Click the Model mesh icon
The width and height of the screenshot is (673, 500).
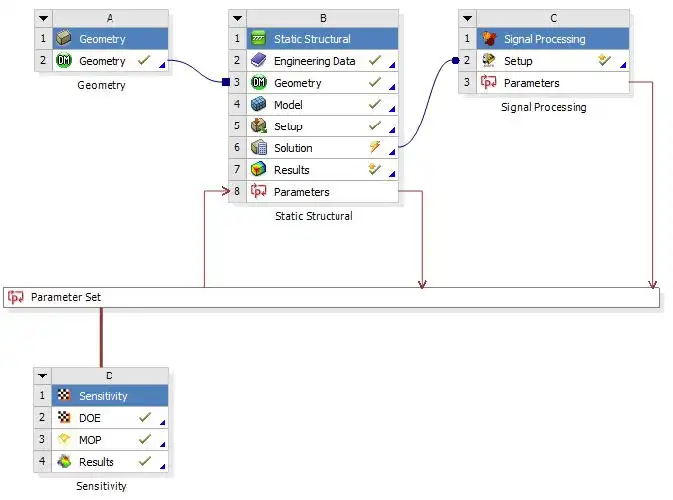coord(258,104)
